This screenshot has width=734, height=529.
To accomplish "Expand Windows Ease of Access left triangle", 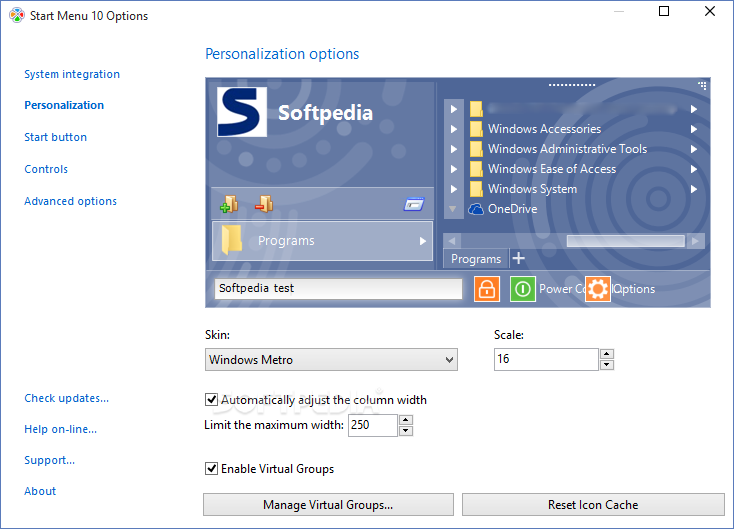I will point(454,169).
